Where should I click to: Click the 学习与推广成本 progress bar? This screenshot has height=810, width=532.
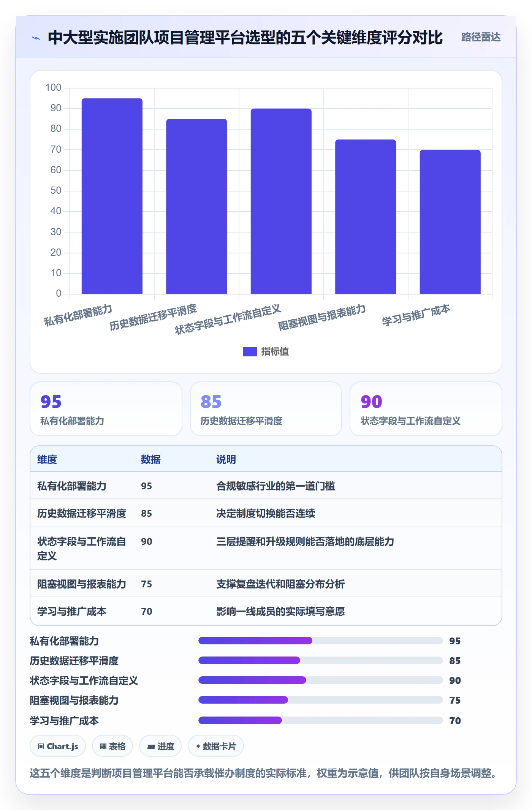coord(320,720)
